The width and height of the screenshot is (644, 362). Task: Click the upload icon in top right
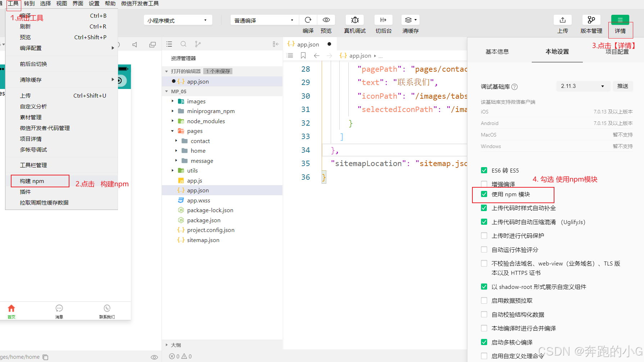pyautogui.click(x=563, y=20)
